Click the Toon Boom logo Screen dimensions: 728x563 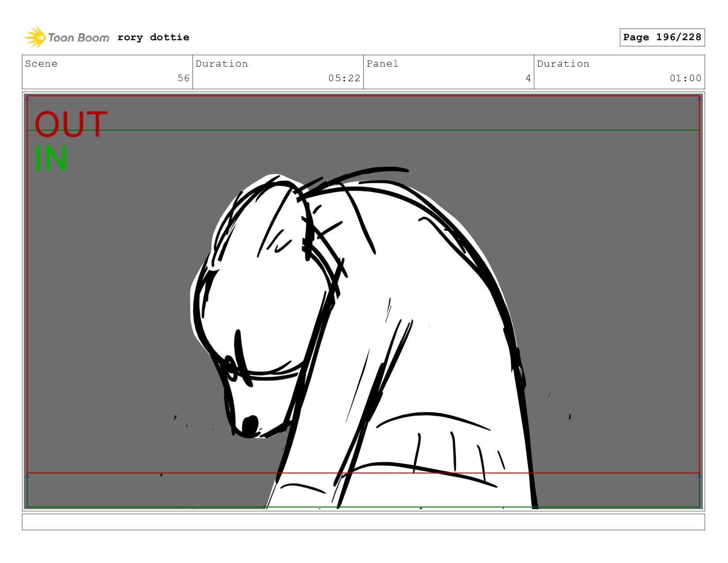point(66,38)
